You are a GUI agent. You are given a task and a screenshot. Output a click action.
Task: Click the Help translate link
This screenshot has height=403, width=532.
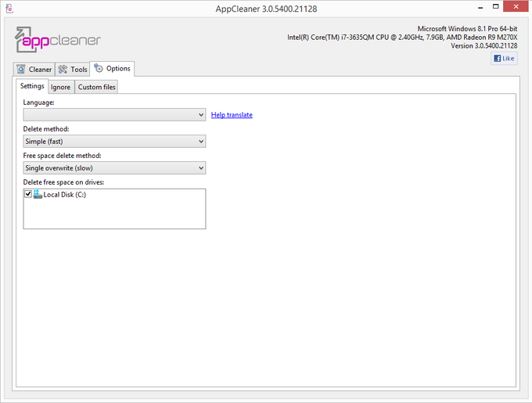click(232, 115)
